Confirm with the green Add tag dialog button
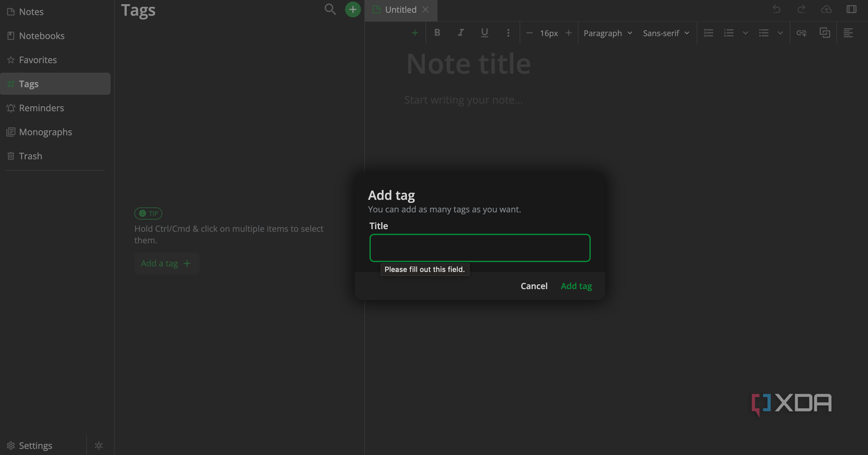This screenshot has height=455, width=868. point(576,286)
